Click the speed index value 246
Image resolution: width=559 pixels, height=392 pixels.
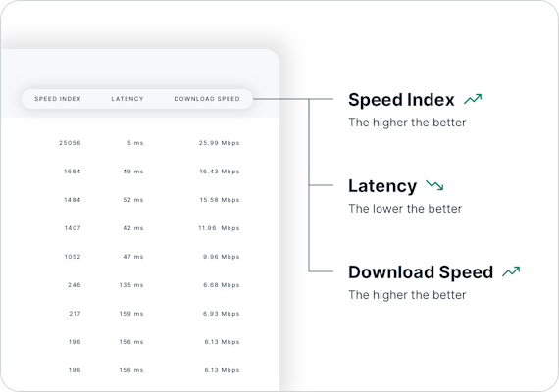point(75,285)
